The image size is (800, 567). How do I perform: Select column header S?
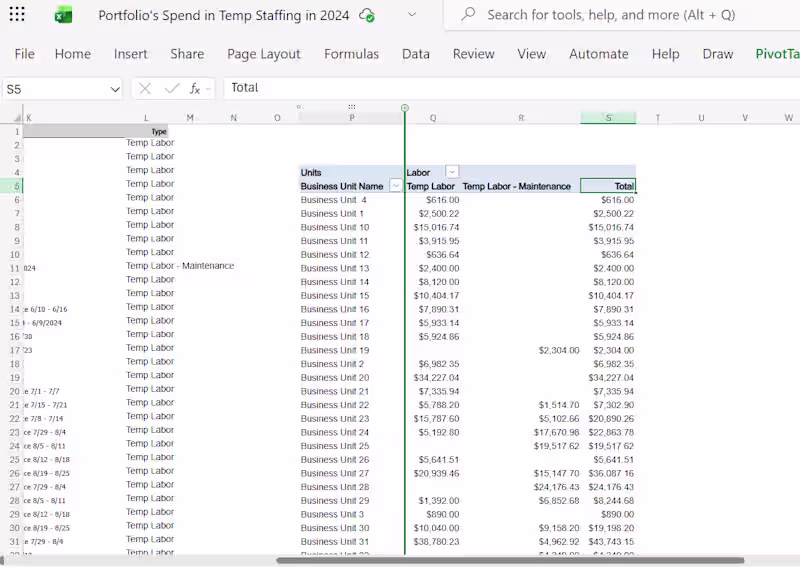click(608, 118)
